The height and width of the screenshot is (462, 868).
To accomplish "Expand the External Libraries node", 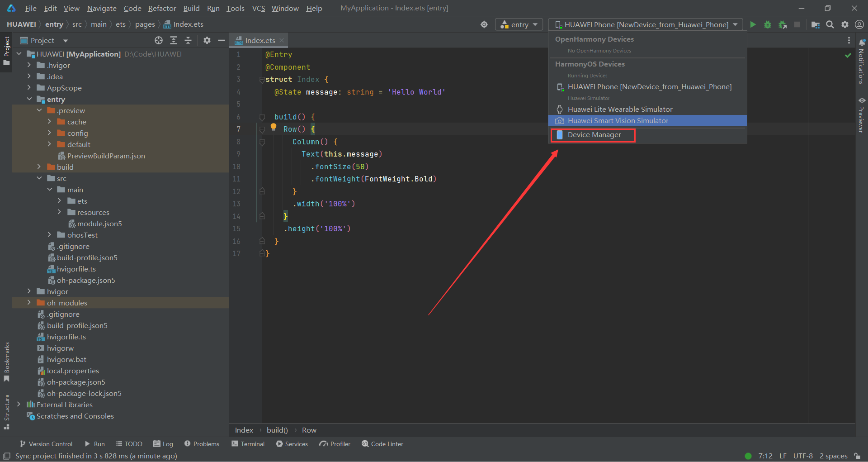I will click(19, 405).
